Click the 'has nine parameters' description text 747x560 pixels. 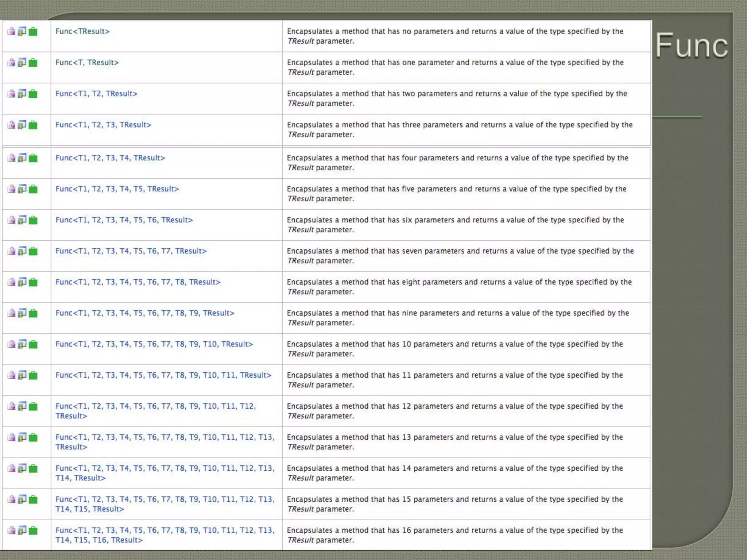[458, 318]
